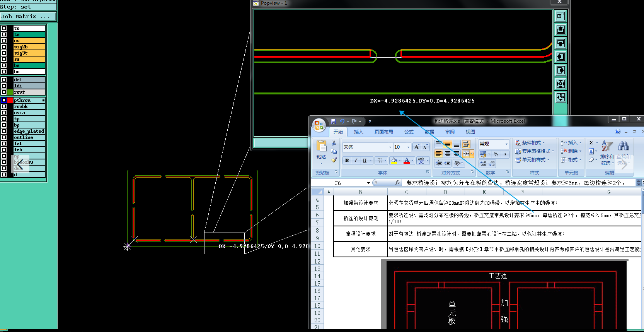The image size is (644, 332).
Task: Toggle checkbox for layer 'cs'
Action: pos(4,41)
